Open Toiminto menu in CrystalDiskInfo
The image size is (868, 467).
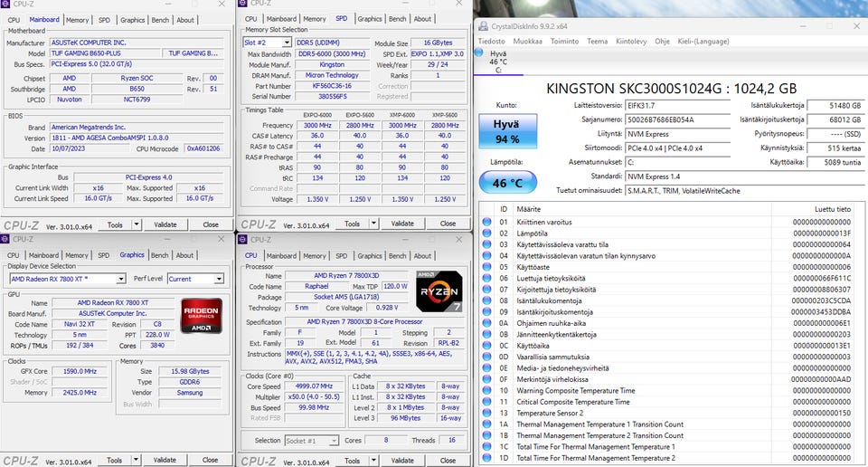564,42
